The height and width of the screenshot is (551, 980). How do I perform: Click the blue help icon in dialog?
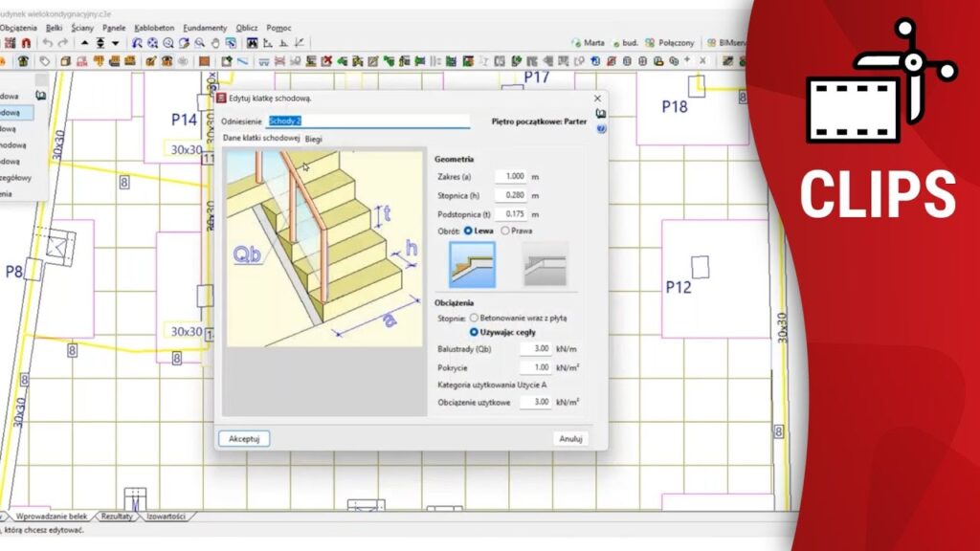point(600,127)
